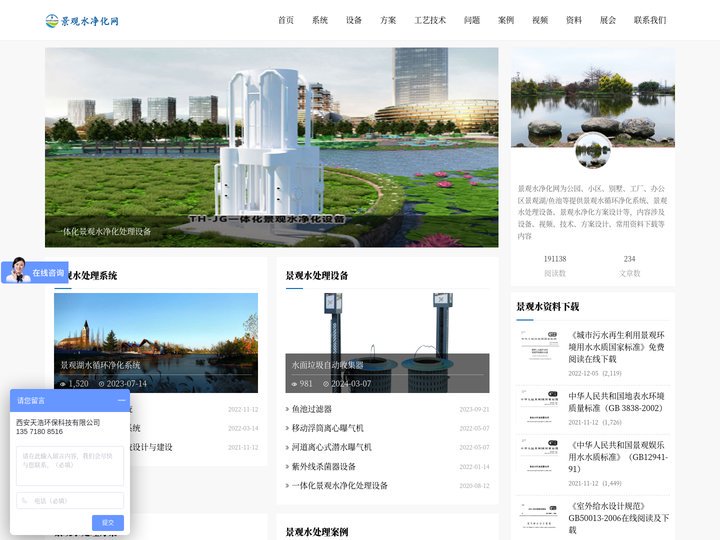The image size is (720, 540).
Task: Click the 2020-08-12 date of last list item
Action: point(474,485)
